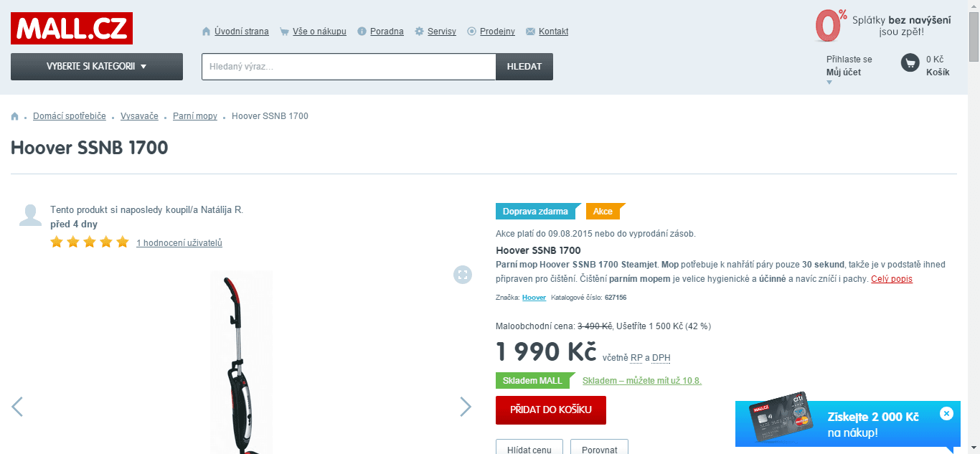The image size is (980, 454).
Task: Click the target icon beside Prodejny
Action: coord(471,32)
